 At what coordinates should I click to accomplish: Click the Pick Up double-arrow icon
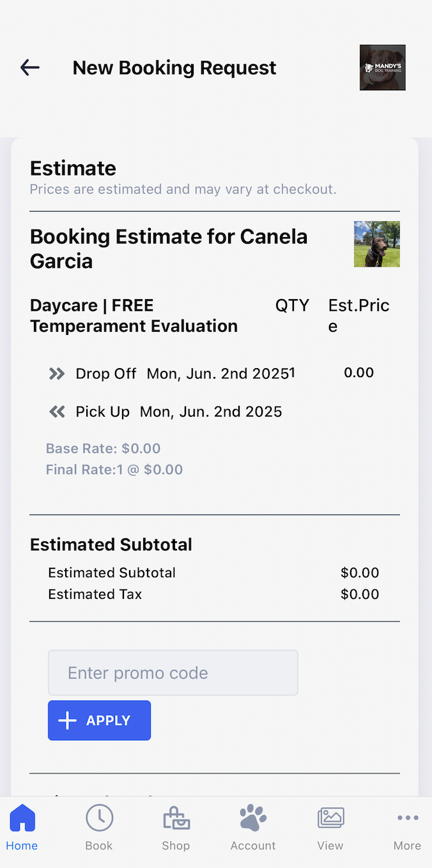57,412
